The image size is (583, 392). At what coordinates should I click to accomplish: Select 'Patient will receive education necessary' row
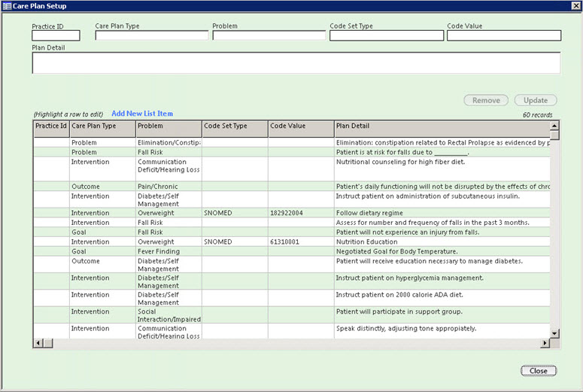tap(292, 264)
